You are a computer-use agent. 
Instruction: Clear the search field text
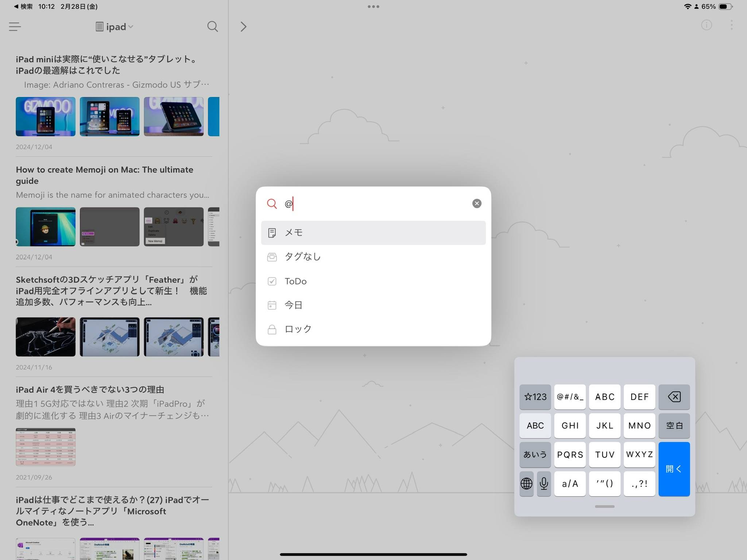tap(477, 203)
